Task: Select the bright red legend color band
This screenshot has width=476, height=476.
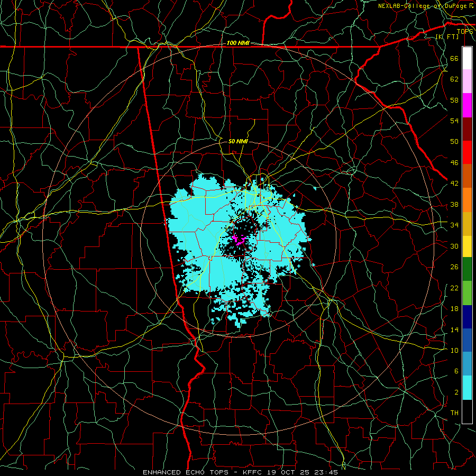Action: pyautogui.click(x=467, y=152)
